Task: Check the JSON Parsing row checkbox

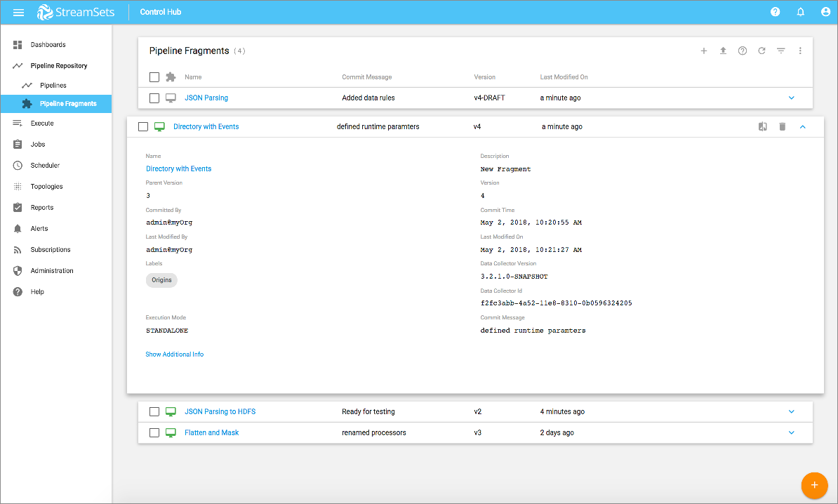Action: 154,98
